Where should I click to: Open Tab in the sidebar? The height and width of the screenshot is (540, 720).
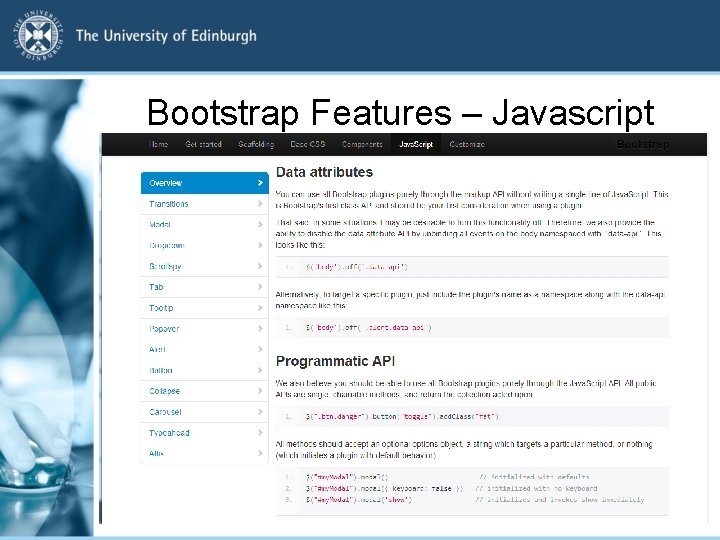click(x=204, y=287)
